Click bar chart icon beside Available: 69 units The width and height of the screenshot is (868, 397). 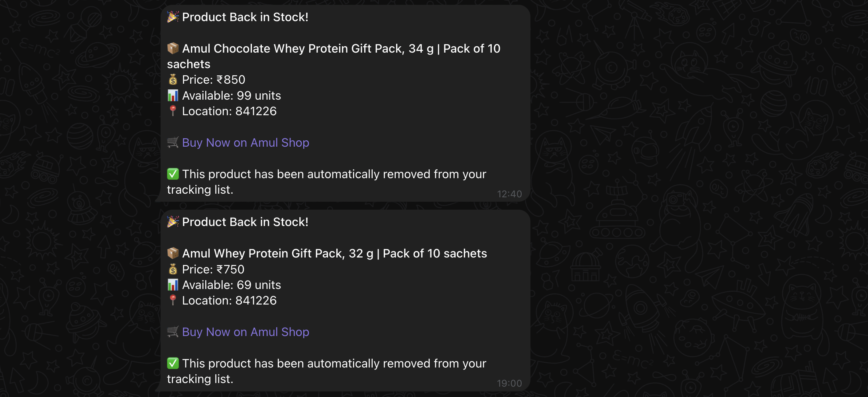pos(173,285)
